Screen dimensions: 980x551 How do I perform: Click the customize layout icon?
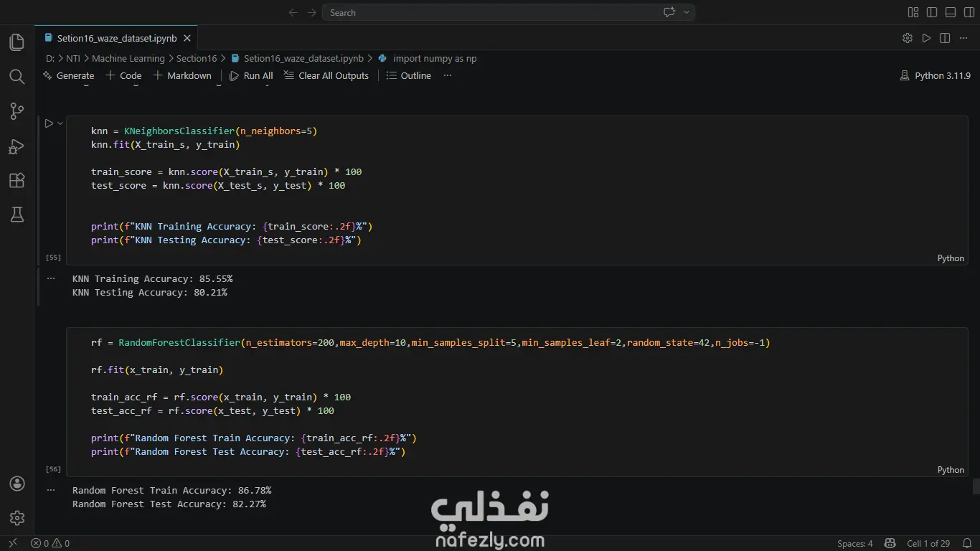click(913, 12)
